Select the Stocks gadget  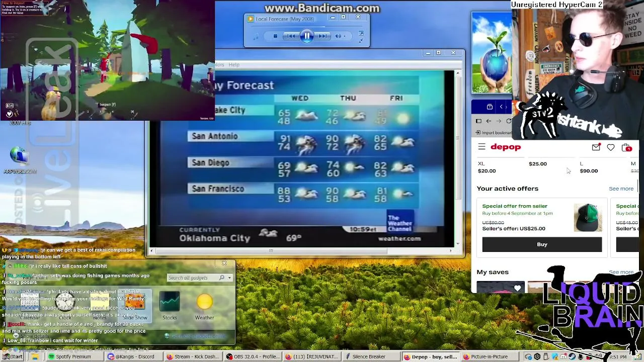[170, 306]
